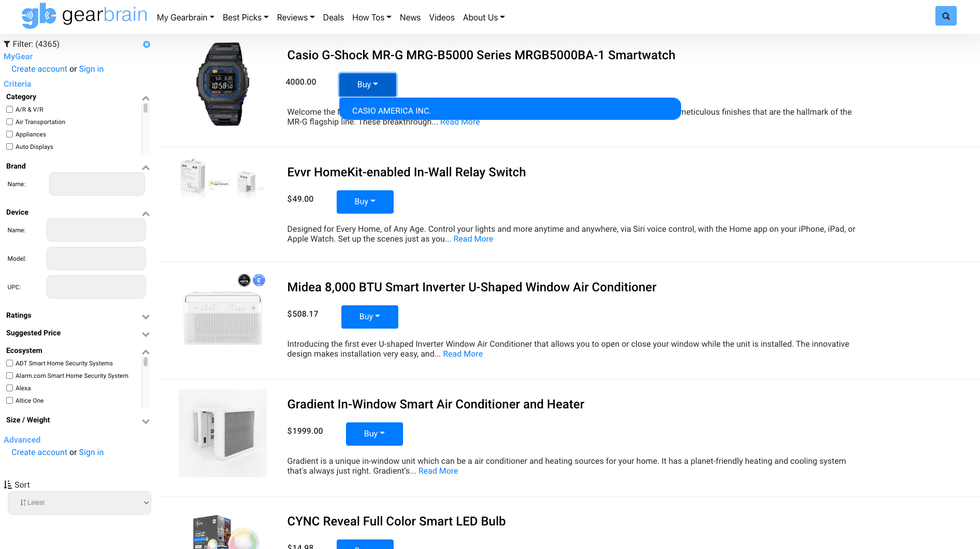Image resolution: width=980 pixels, height=549 pixels.
Task: Expand the Ratings filter section
Action: [x=146, y=316]
